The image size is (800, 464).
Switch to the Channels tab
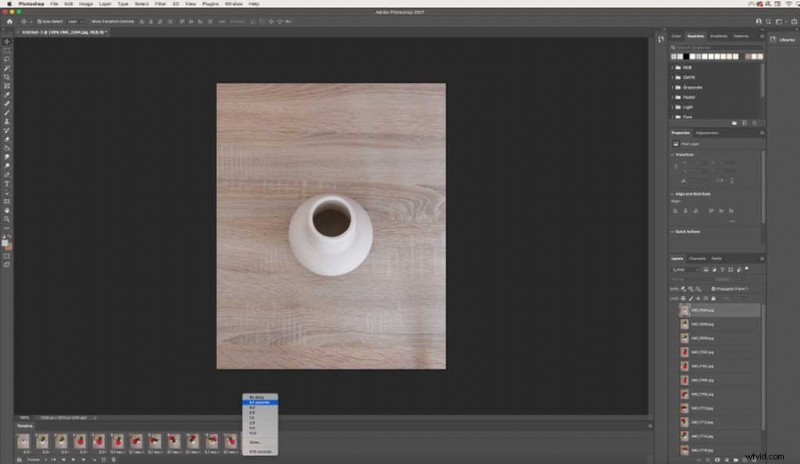[x=697, y=259]
